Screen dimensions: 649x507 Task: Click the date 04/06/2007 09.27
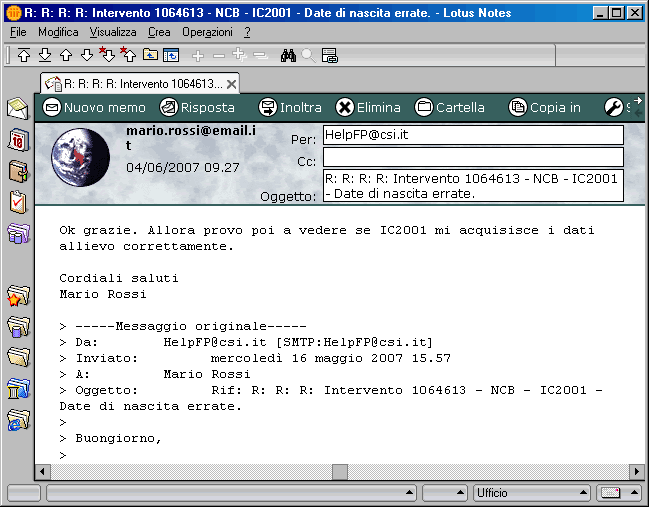click(x=183, y=168)
